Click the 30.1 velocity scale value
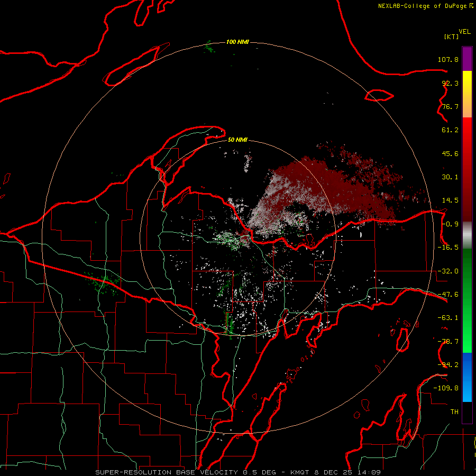Viewport: 476px width, 476px height. [450, 177]
